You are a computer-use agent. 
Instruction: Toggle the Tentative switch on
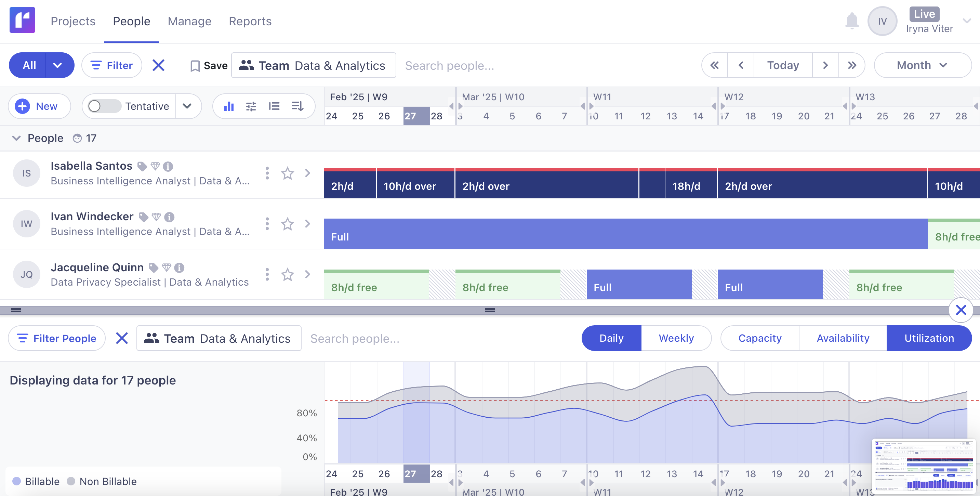click(103, 106)
